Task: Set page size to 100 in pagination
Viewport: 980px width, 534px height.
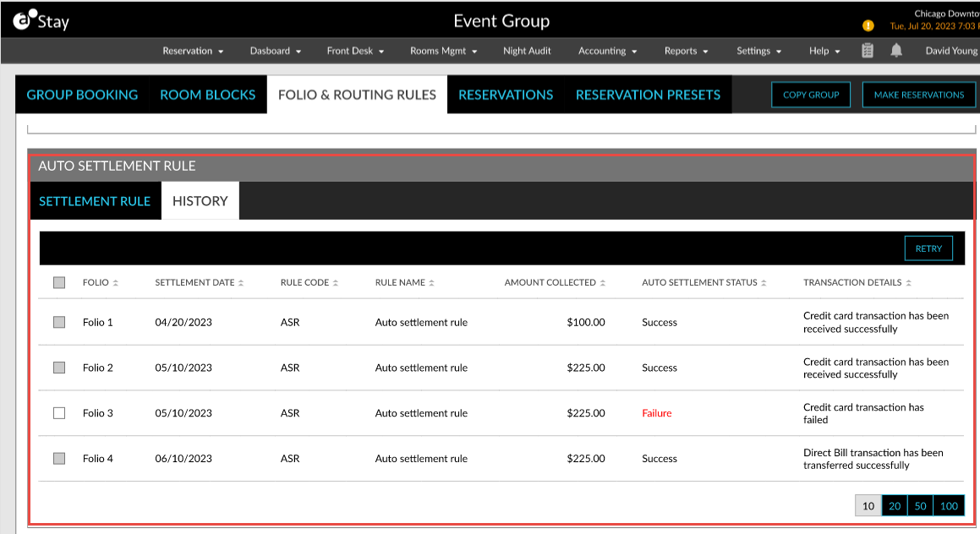Action: (949, 505)
